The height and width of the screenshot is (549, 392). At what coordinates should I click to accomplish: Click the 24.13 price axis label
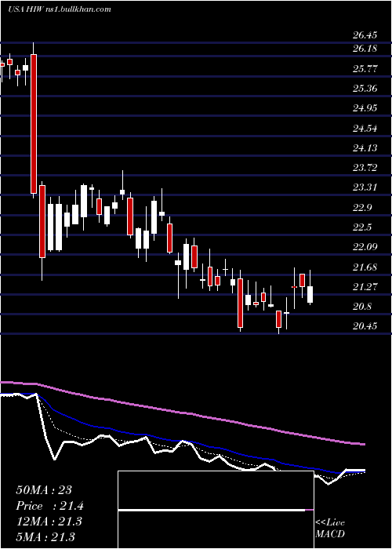coord(365,147)
